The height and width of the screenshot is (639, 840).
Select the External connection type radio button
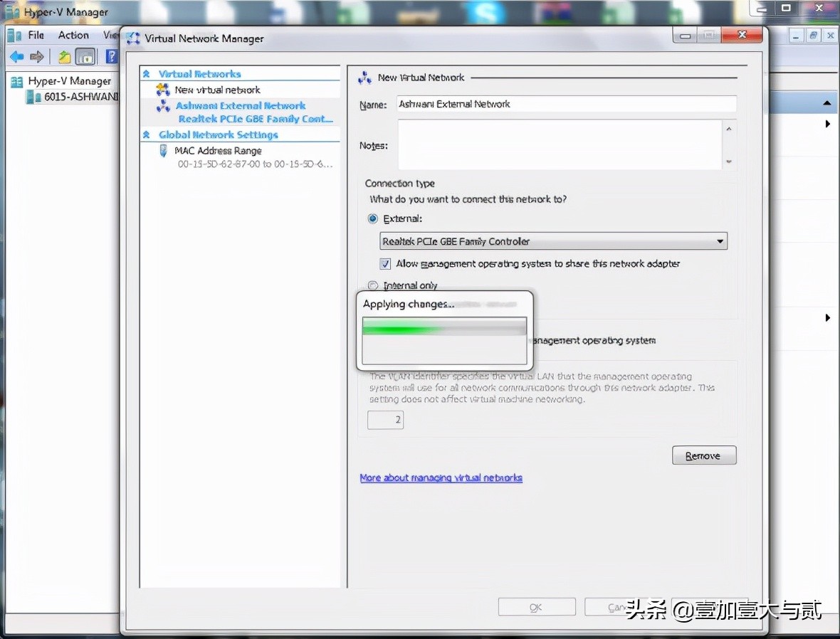point(373,218)
